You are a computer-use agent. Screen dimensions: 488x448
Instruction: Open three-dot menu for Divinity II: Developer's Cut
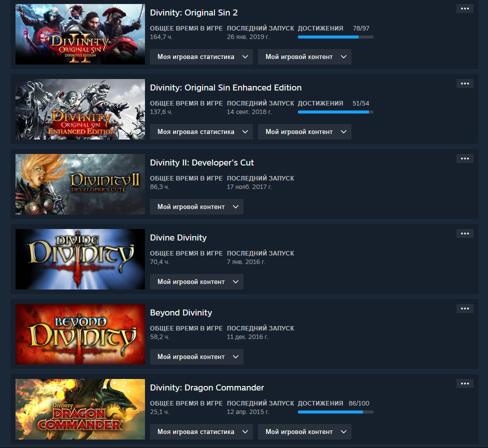coord(464,158)
